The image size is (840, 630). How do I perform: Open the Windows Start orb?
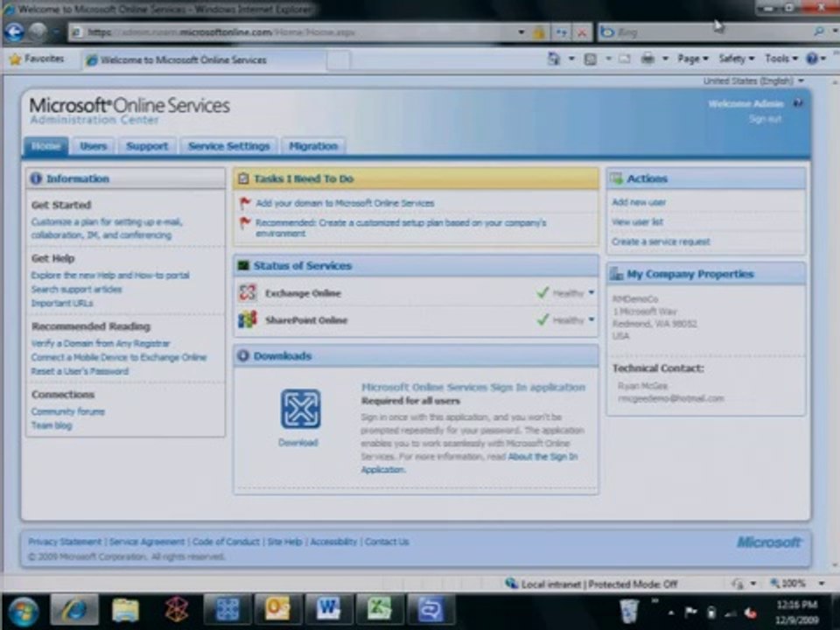point(23,612)
